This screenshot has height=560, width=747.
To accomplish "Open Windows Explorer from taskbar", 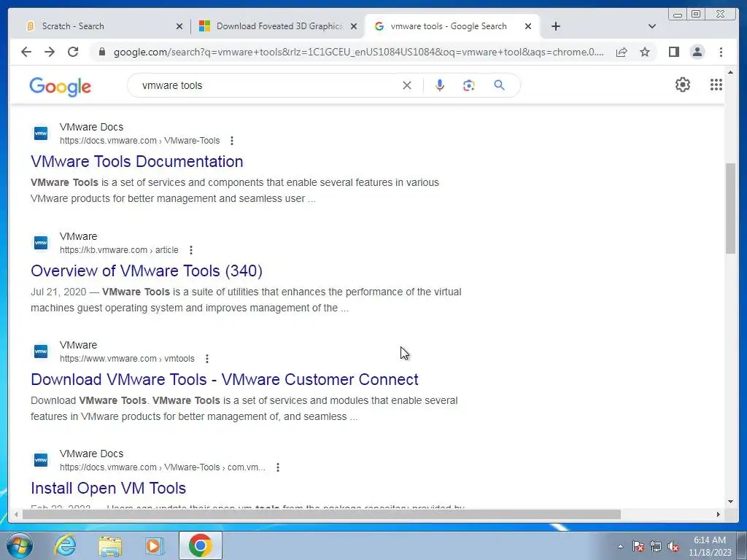I will click(x=109, y=545).
